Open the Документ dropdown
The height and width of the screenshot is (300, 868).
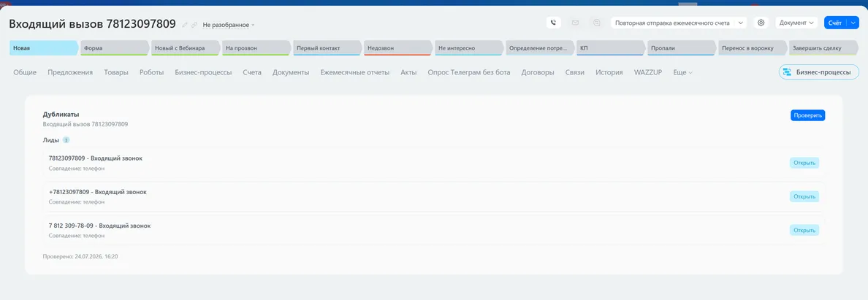point(796,23)
